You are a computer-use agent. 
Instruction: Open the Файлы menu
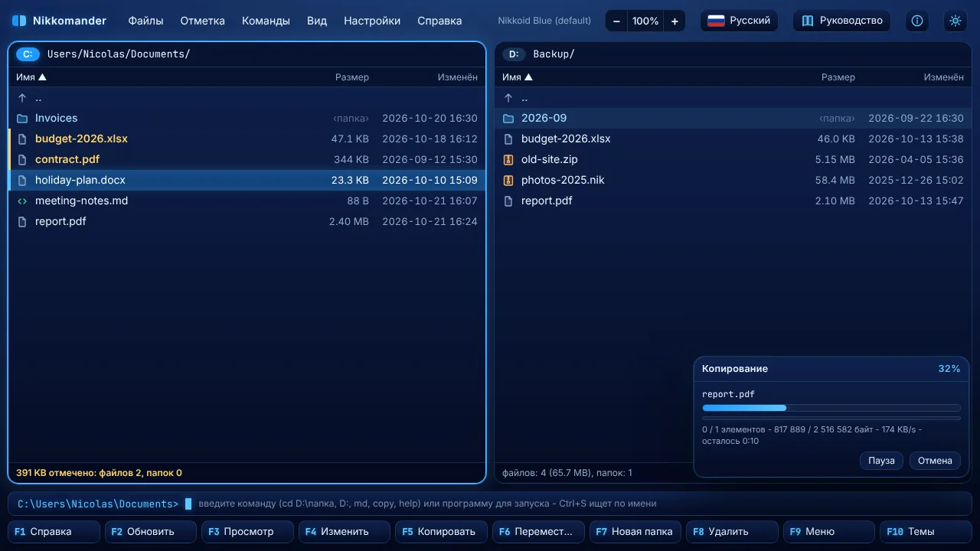click(x=145, y=21)
